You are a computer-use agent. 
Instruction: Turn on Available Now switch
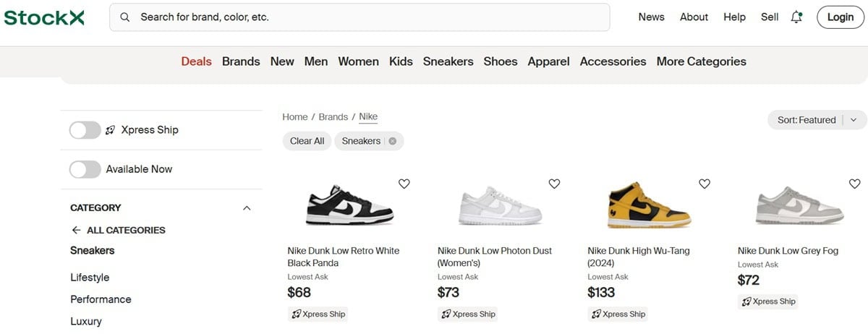click(x=85, y=169)
